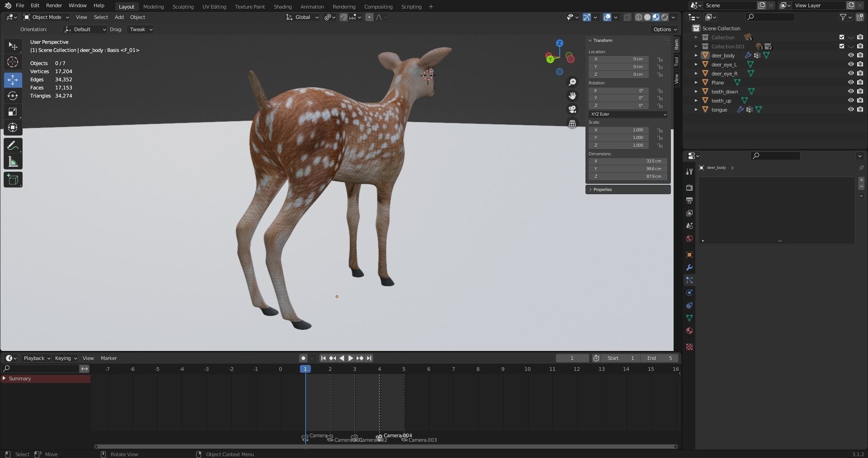
Task: Click the zoom view magnifier icon
Action: 572,82
